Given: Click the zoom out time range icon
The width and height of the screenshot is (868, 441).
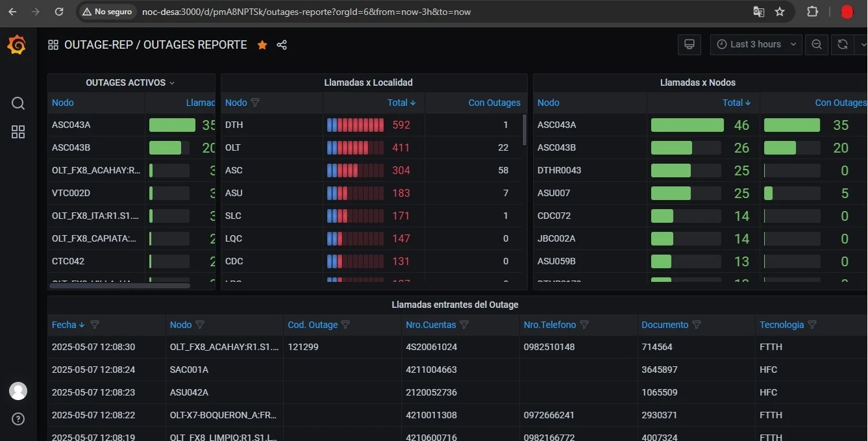Looking at the screenshot, I should click(817, 44).
